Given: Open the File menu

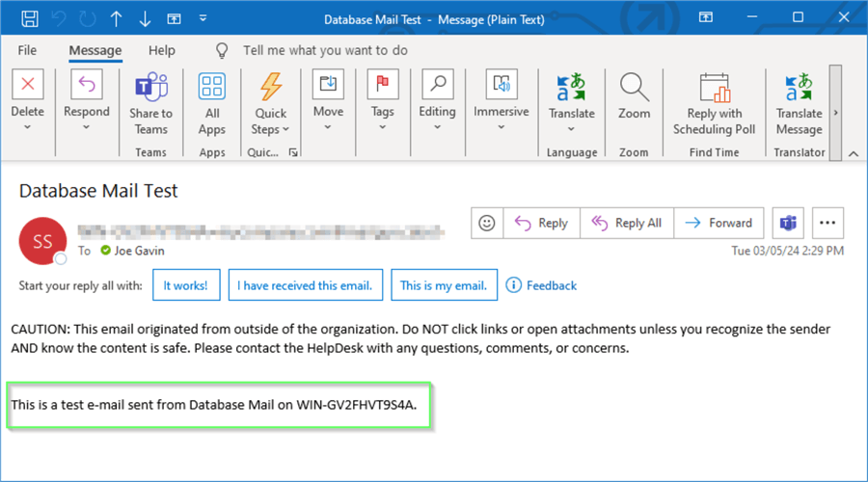Looking at the screenshot, I should (27, 50).
